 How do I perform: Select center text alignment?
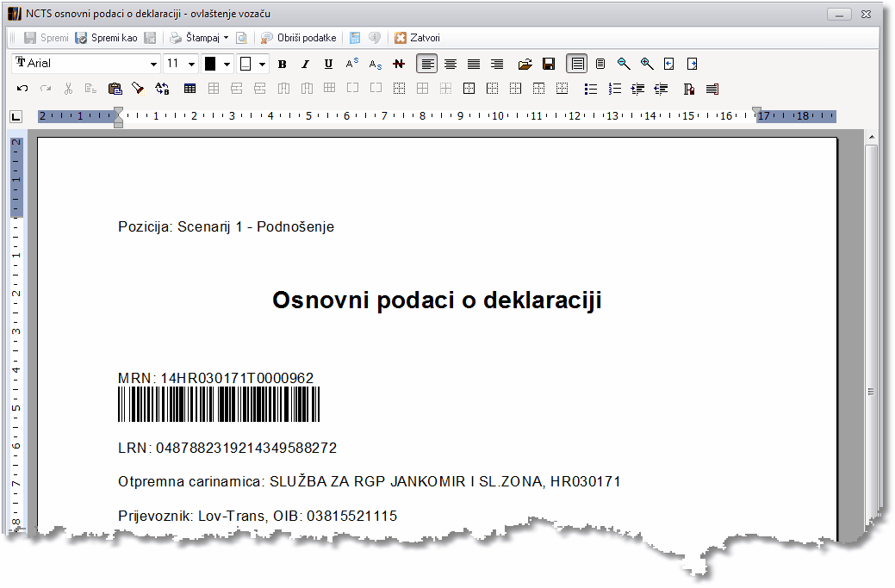click(451, 64)
